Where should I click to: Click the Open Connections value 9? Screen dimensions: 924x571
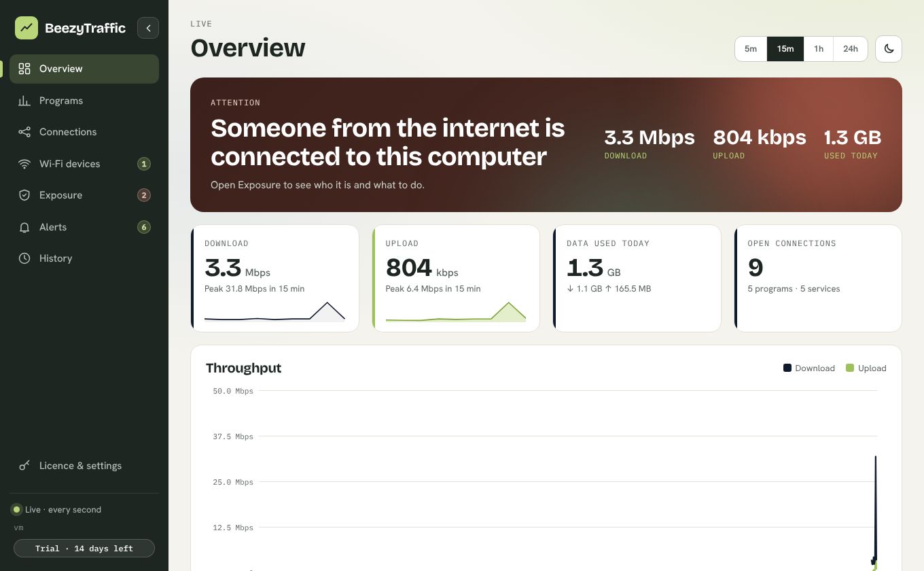(x=756, y=268)
